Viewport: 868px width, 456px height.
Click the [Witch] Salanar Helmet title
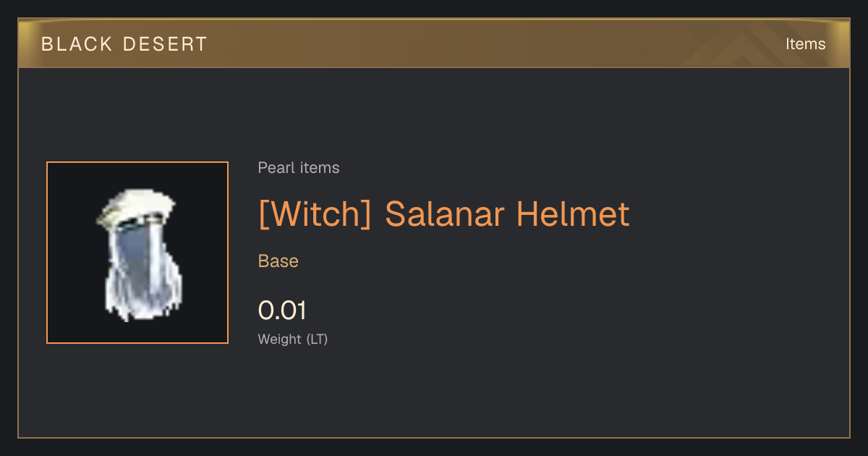click(x=444, y=214)
